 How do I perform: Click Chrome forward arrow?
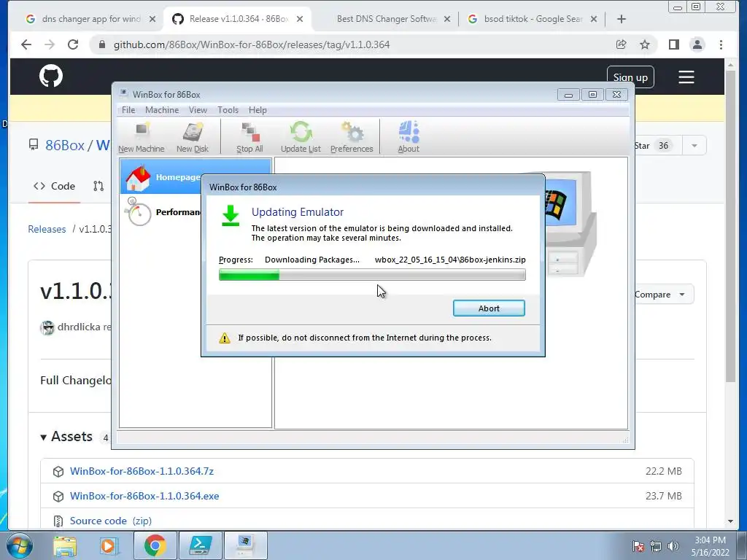coord(50,44)
